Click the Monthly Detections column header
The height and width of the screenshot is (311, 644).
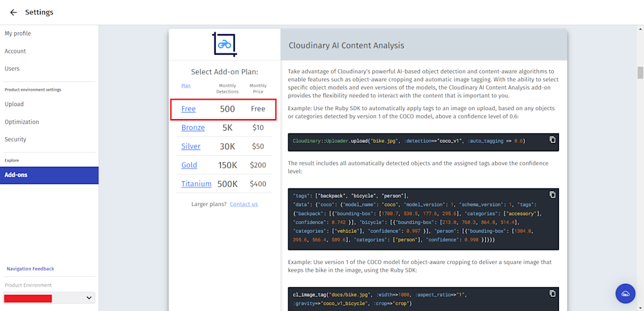coord(227,88)
